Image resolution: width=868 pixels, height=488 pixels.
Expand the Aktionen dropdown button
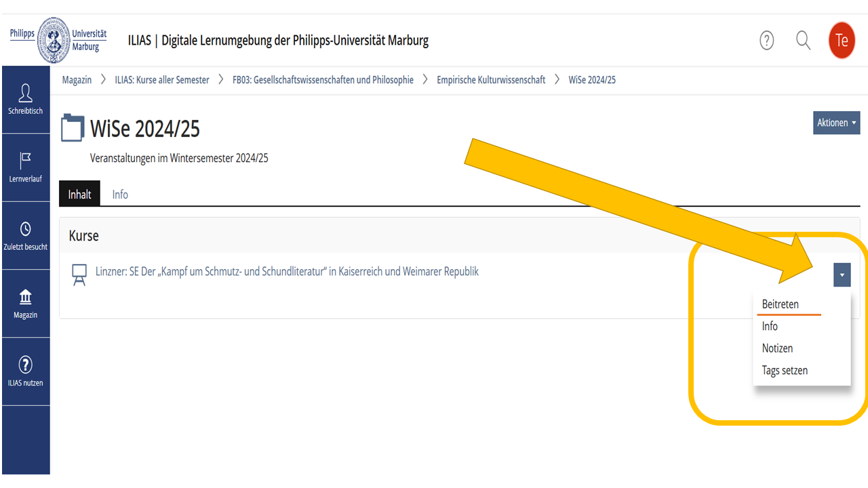(x=836, y=123)
